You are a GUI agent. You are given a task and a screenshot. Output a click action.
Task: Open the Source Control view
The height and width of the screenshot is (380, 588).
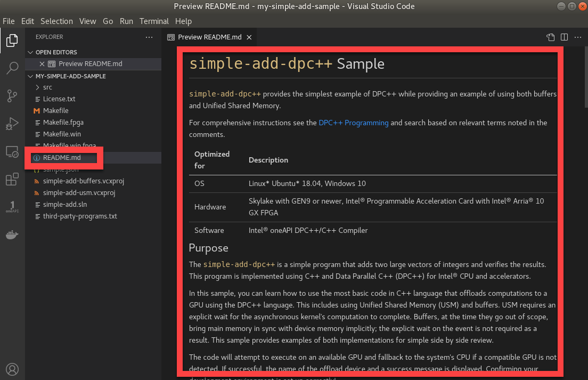click(12, 96)
